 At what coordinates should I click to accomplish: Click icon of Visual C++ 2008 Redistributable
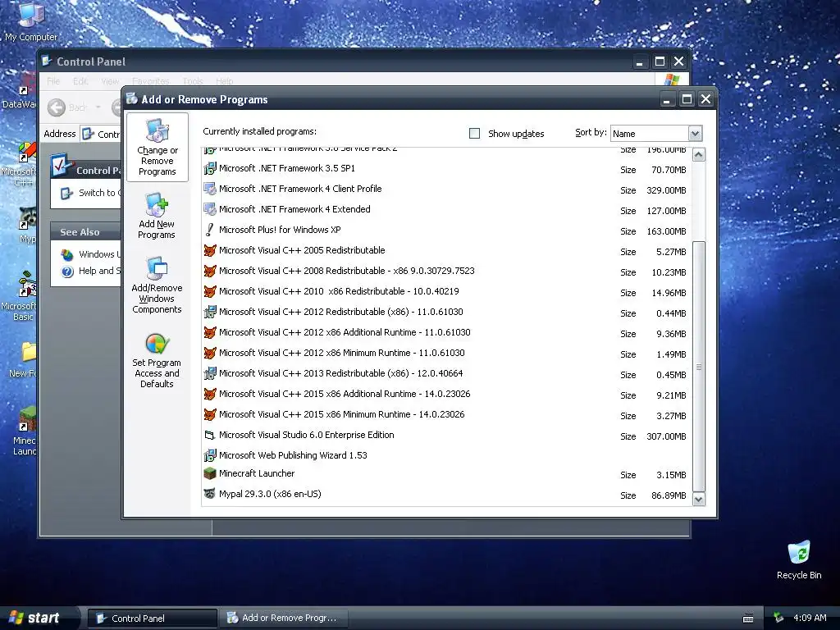click(209, 271)
